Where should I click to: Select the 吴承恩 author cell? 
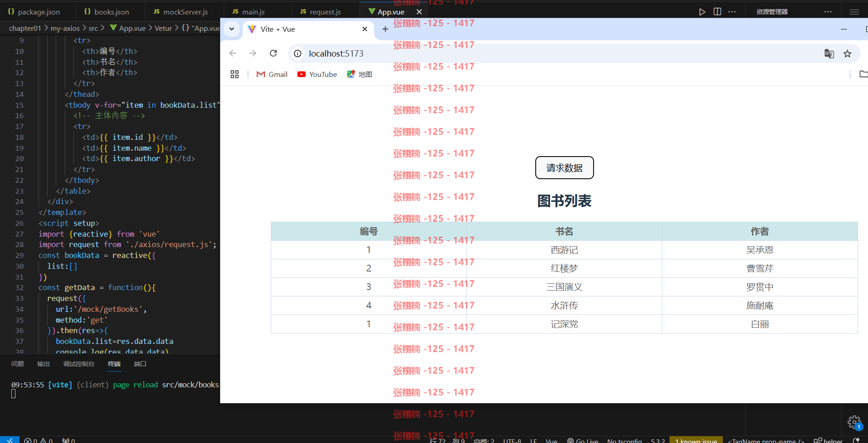coord(759,250)
